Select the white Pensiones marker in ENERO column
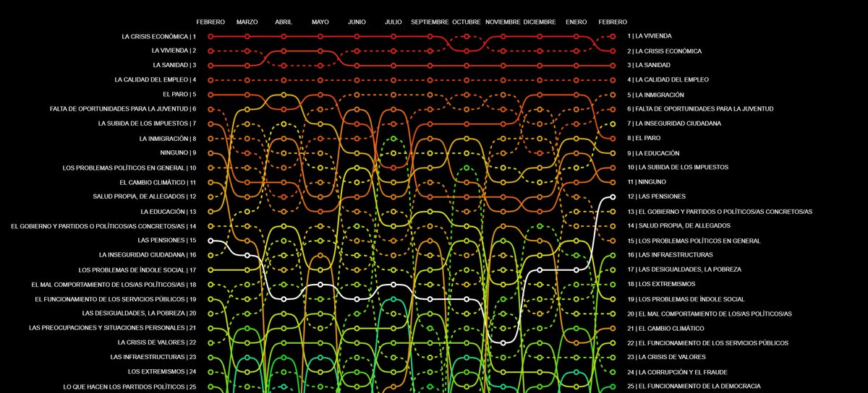 tap(576, 269)
